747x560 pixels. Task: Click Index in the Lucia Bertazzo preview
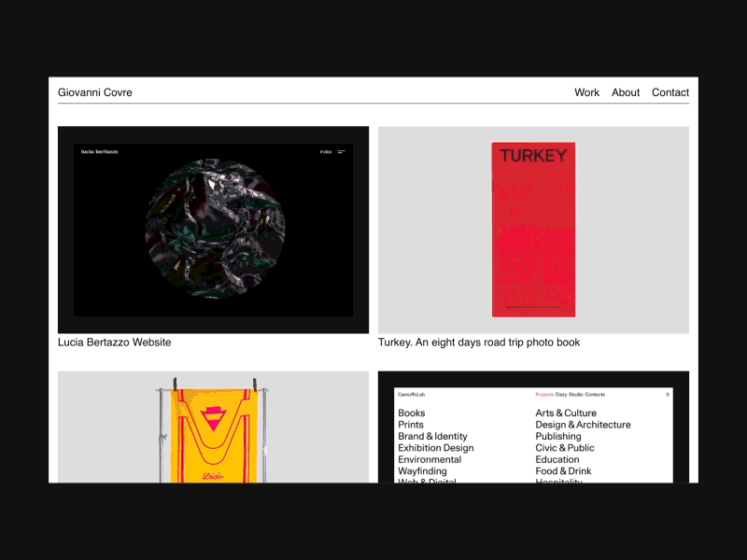point(326,152)
